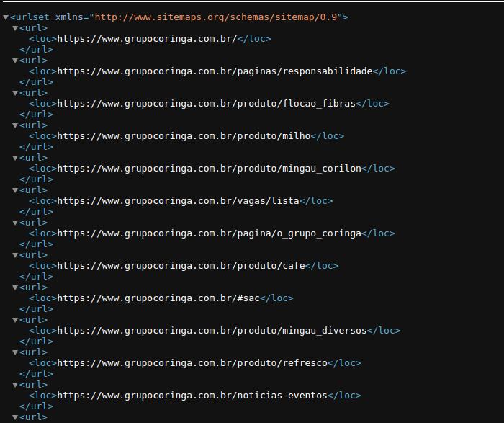Collapse url node for produto/mingau_corilon
Viewport: 504px width, 423px height.
click(x=15, y=158)
